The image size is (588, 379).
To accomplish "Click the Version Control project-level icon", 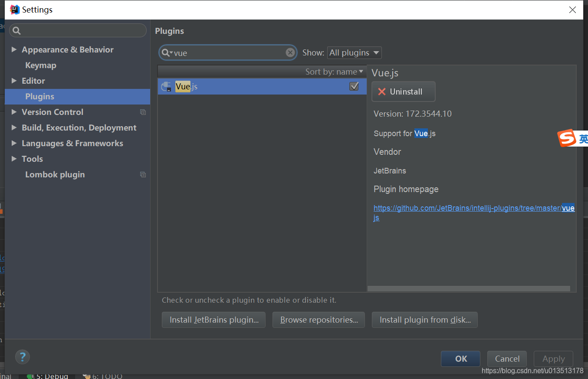I will [143, 112].
